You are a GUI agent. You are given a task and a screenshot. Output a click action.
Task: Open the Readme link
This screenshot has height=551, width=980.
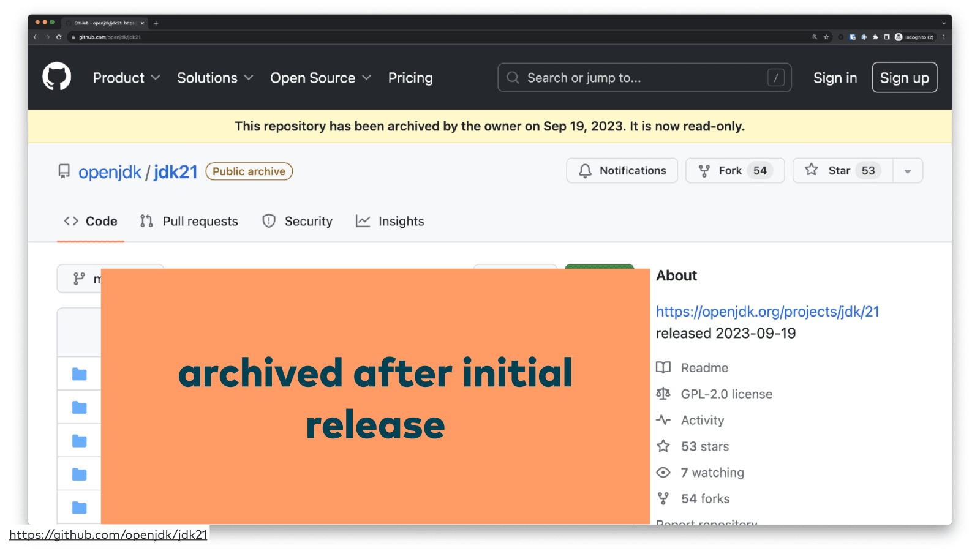pos(704,368)
